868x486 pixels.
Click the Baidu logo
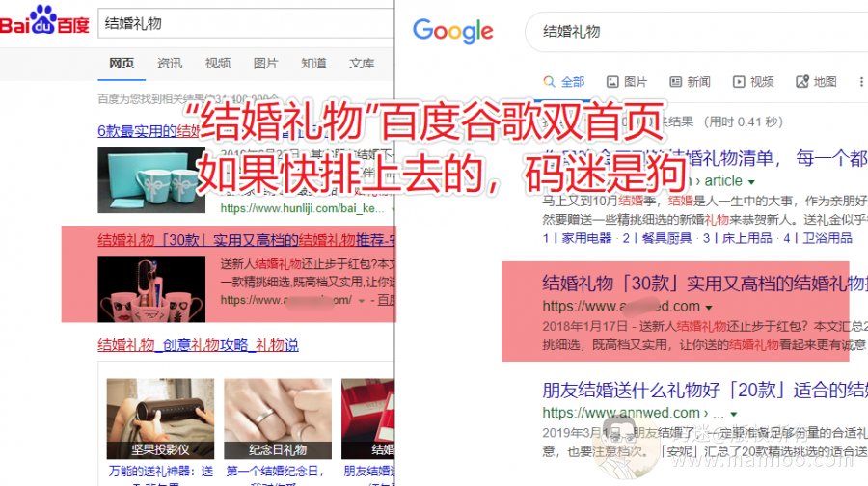click(44, 20)
